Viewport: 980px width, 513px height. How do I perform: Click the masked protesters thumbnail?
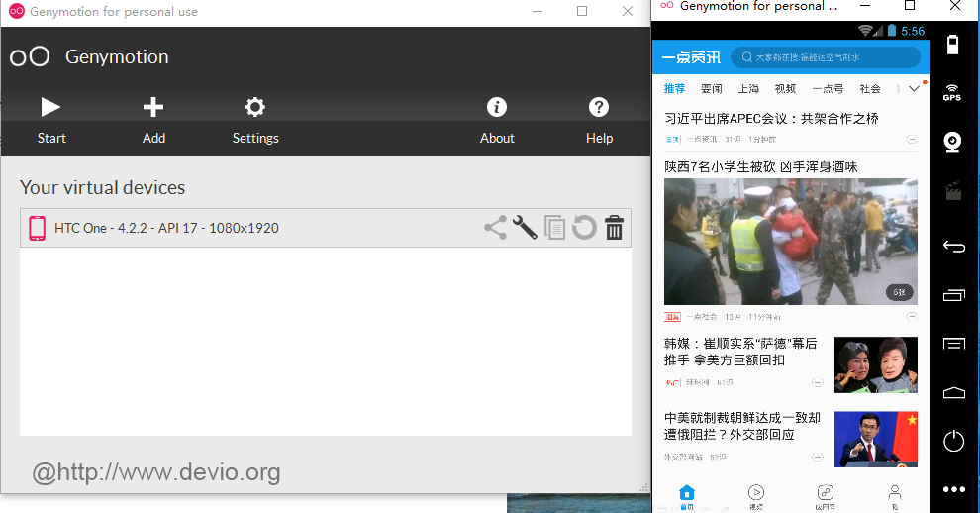point(876,364)
